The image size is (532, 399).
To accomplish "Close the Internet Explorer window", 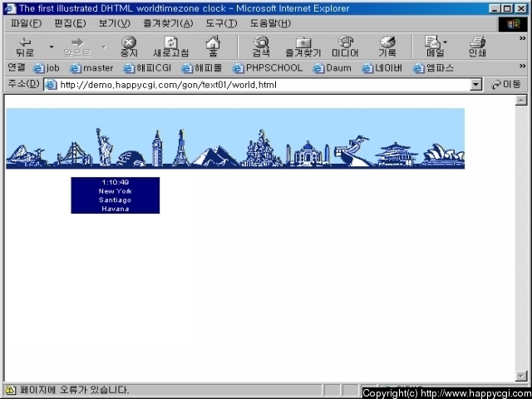I will click(x=520, y=8).
